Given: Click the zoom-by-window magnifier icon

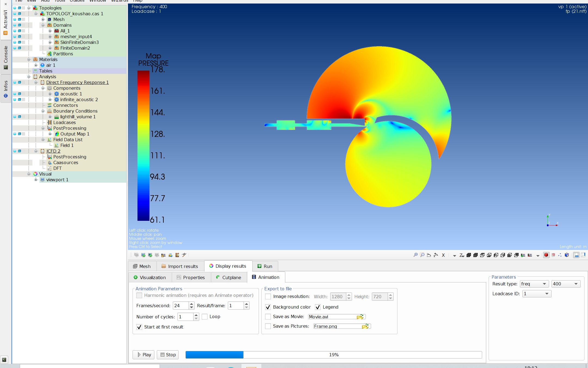Looking at the screenshot, I should point(422,255).
